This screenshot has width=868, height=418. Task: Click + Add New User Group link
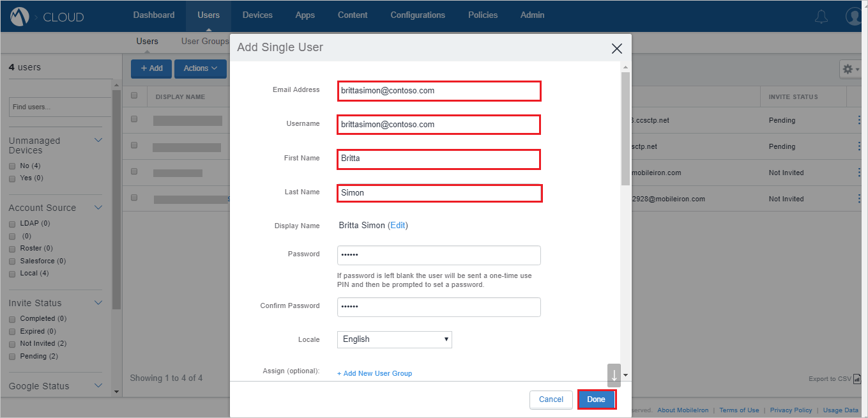point(374,373)
